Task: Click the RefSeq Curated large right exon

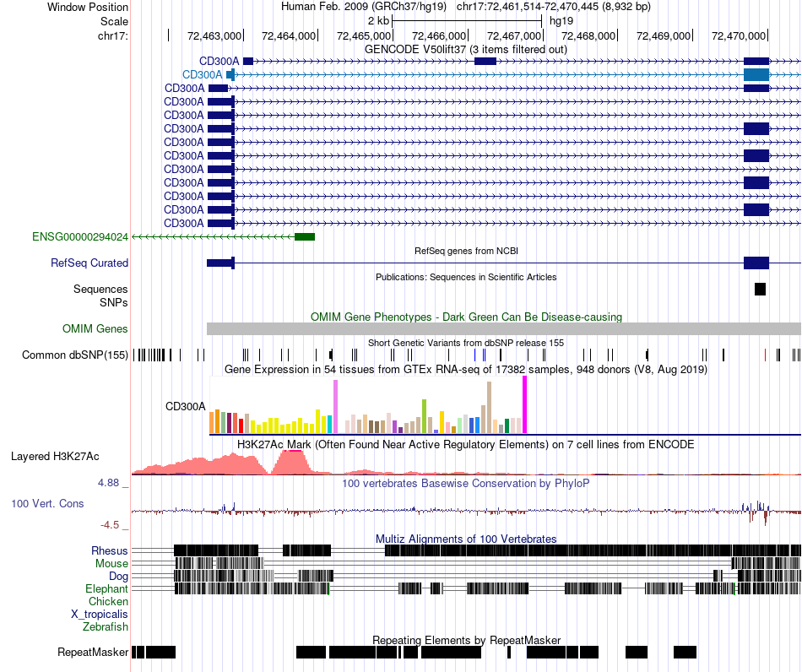Action: (756, 263)
